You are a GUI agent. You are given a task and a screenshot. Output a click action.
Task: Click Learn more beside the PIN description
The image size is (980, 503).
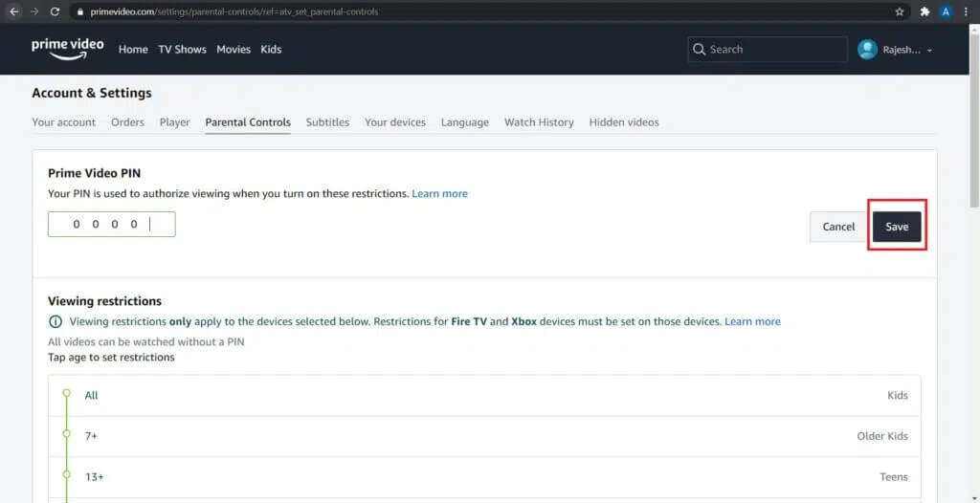(439, 194)
